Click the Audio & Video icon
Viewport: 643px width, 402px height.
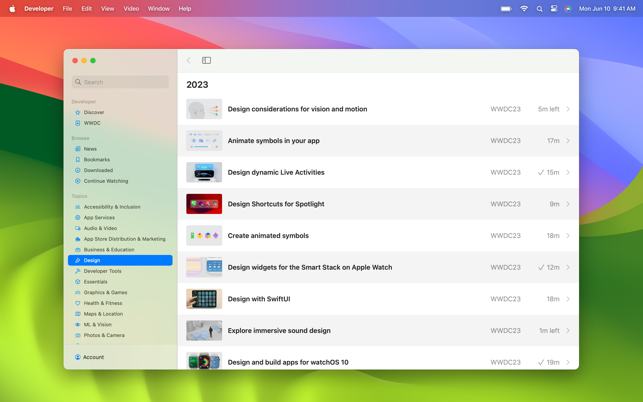(x=78, y=228)
